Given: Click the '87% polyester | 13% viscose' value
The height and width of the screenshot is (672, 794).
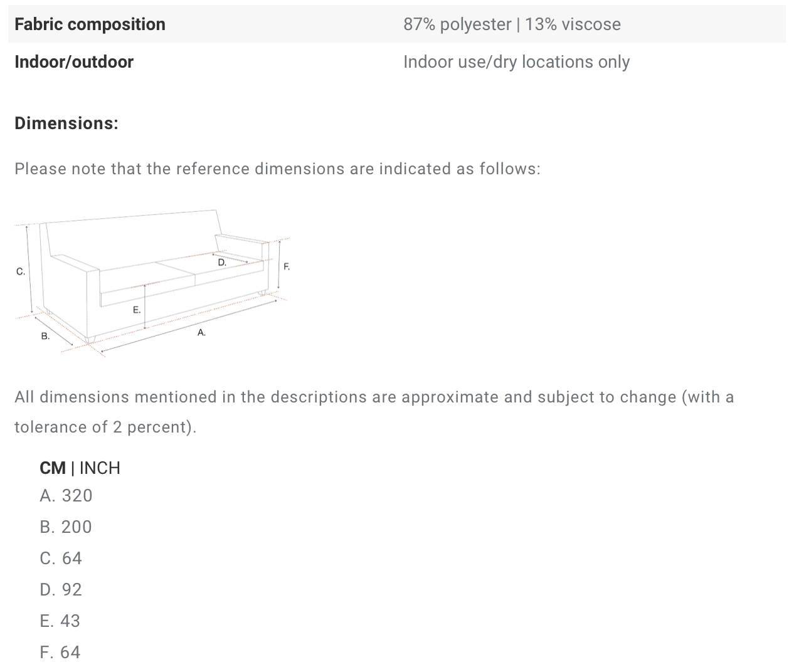Looking at the screenshot, I should (512, 24).
